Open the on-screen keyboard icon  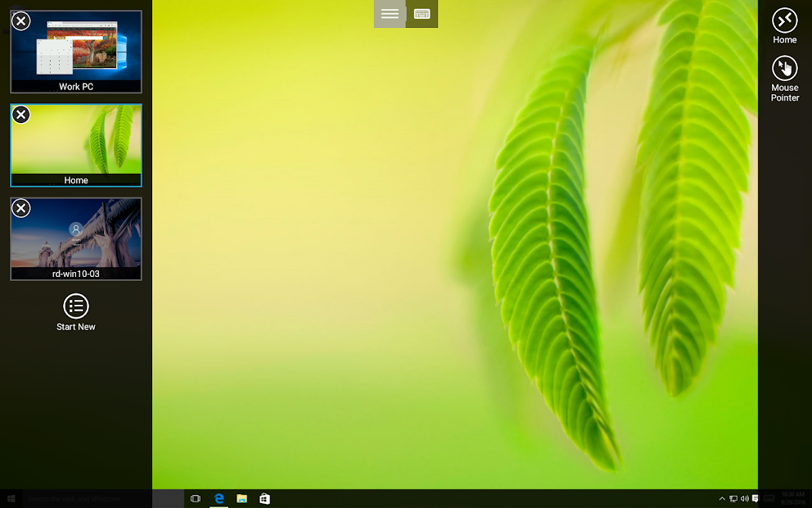click(x=421, y=13)
